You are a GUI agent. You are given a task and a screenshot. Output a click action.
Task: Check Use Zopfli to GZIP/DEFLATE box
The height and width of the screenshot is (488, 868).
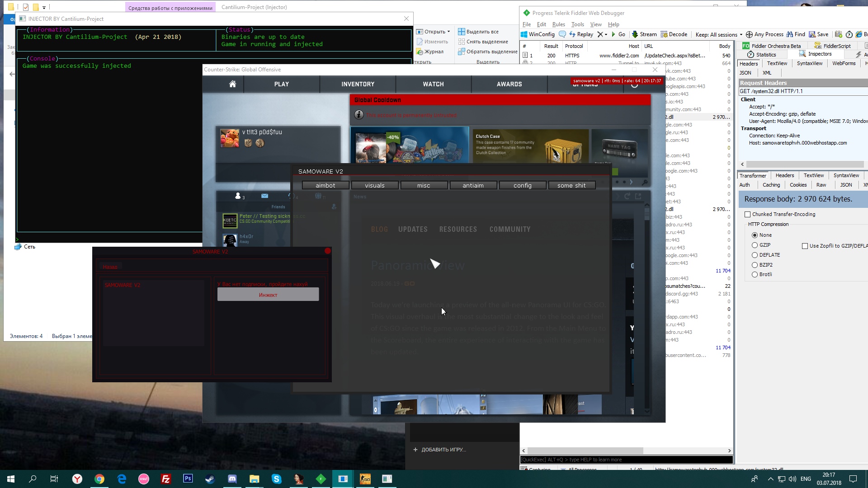tap(805, 246)
